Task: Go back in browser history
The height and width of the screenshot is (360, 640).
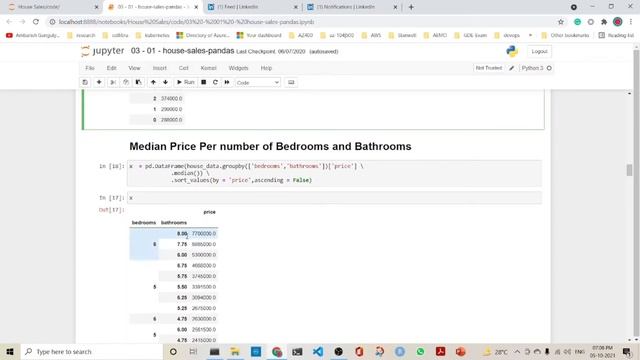Action: tap(9, 22)
